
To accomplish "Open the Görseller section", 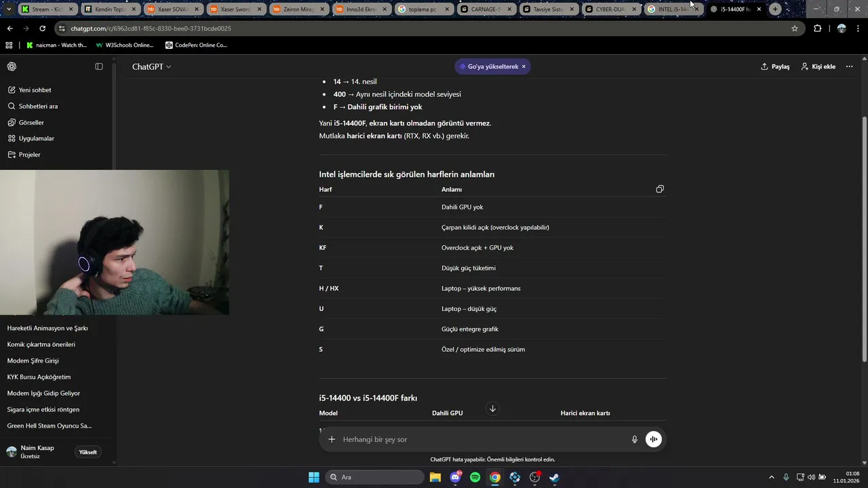I will pos(26,123).
